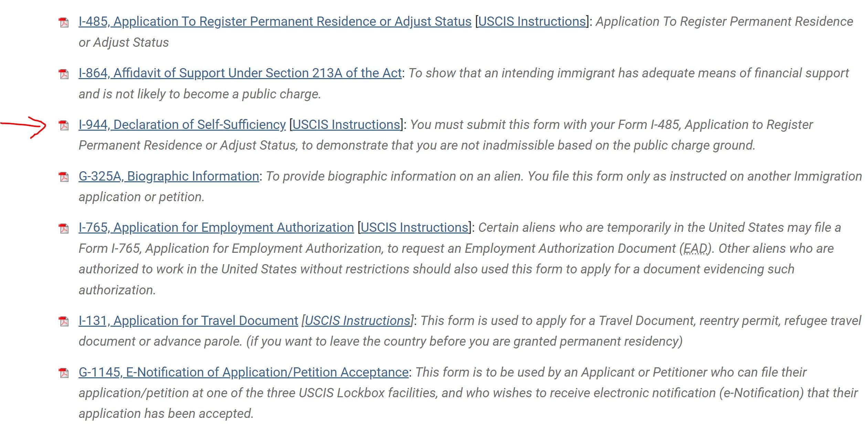Click PDF icon beside G-1145 E-Notification
The width and height of the screenshot is (868, 433).
point(64,373)
